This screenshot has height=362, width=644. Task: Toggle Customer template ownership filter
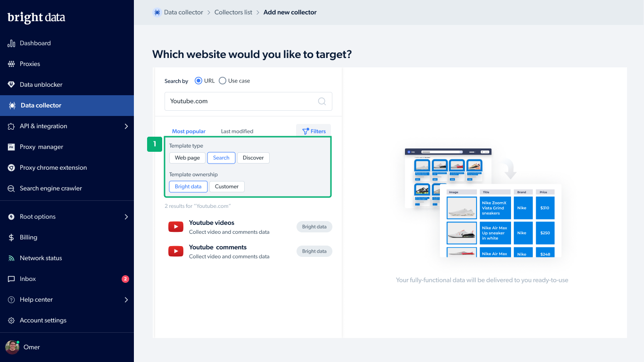tap(227, 187)
